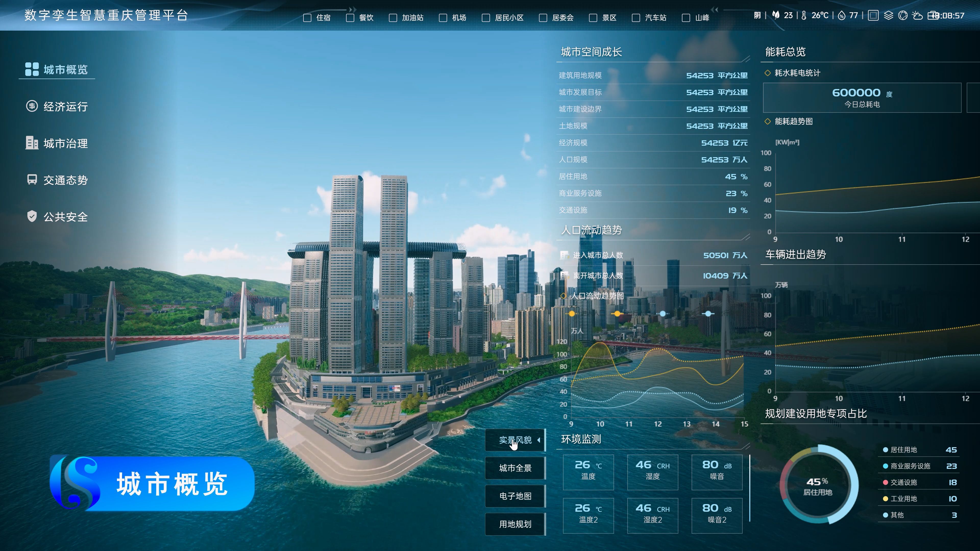Screen dimensions: 980x551
Task: Toggle the 景区 checkbox
Action: tap(593, 18)
